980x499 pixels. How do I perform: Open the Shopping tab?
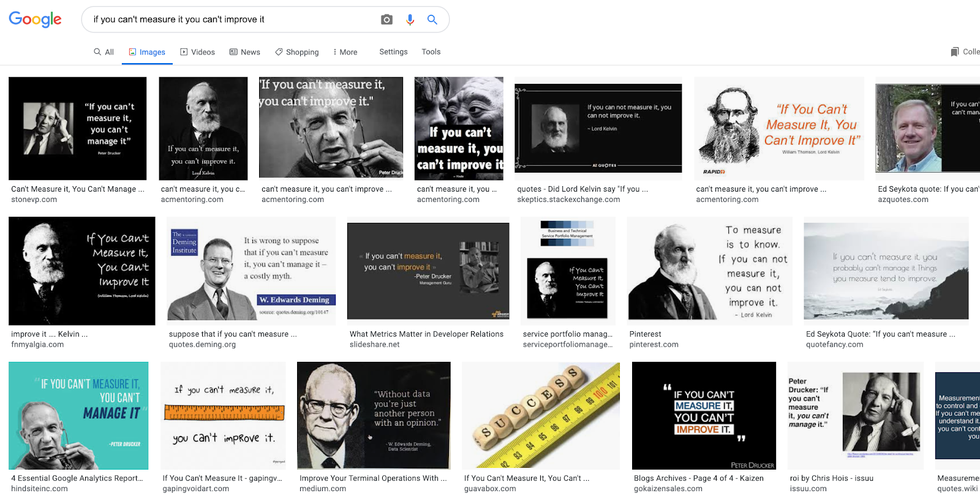[297, 52]
